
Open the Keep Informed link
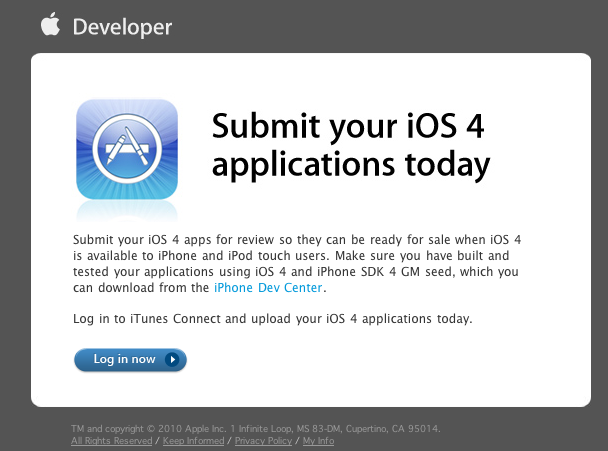193,441
